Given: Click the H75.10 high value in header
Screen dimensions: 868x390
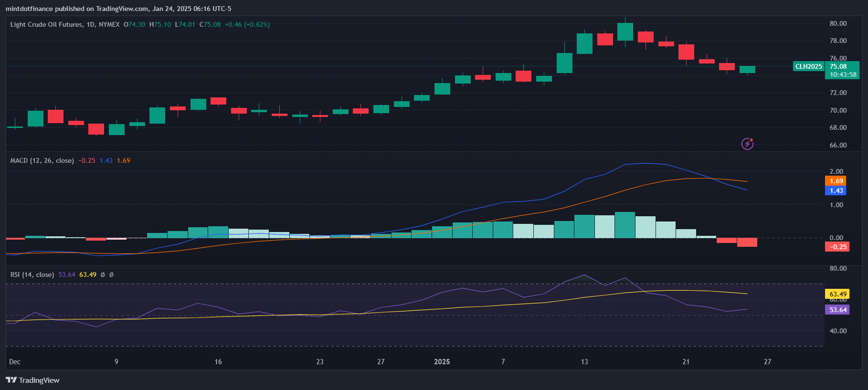Looking at the screenshot, I should [x=160, y=24].
